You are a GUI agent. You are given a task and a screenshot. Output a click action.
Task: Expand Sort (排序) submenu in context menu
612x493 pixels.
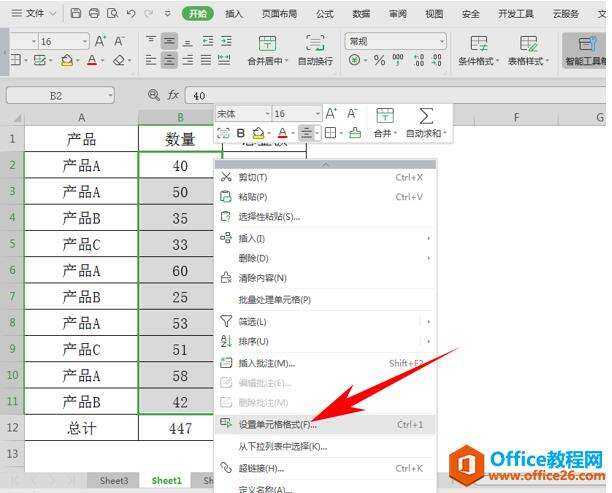pyautogui.click(x=429, y=341)
